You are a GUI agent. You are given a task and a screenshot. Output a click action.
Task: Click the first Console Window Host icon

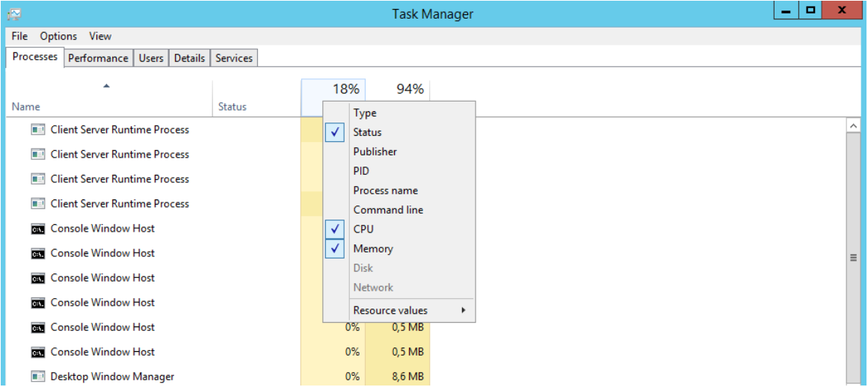(x=38, y=229)
